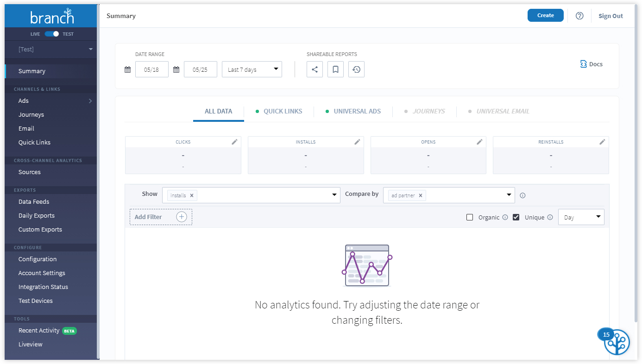
Task: Toggle the Live/Test environment switch
Action: [x=52, y=34]
